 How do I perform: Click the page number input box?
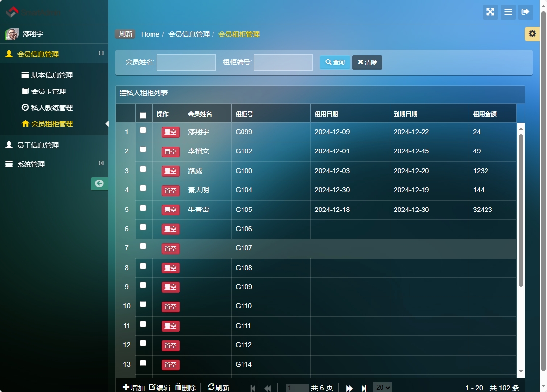(297, 388)
